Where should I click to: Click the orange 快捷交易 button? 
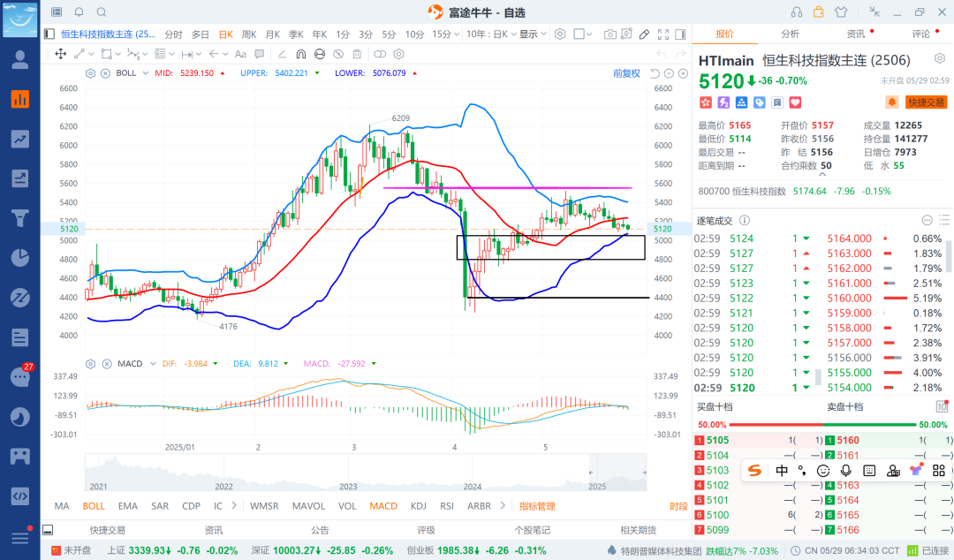[926, 102]
